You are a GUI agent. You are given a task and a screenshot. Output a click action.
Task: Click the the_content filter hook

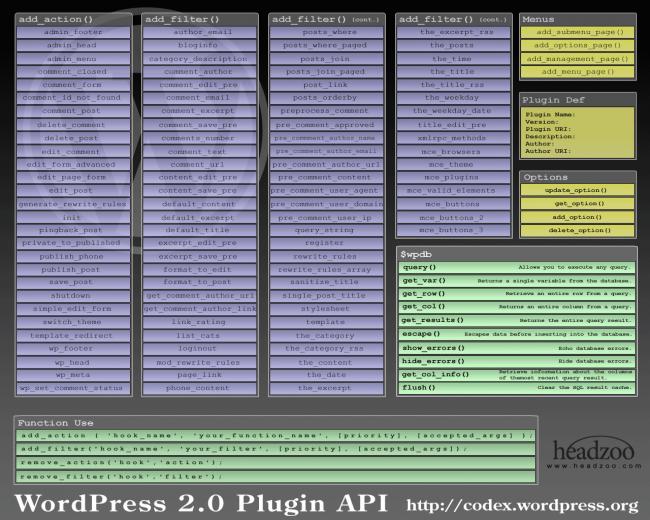327,363
